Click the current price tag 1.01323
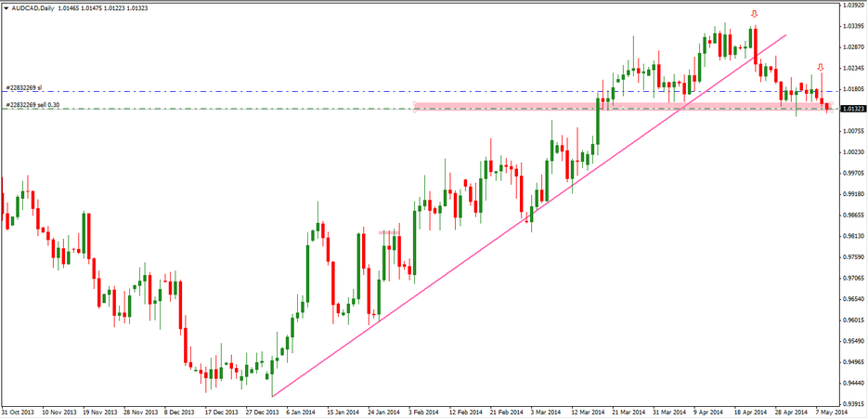Image resolution: width=868 pixels, height=419 pixels. tap(854, 109)
